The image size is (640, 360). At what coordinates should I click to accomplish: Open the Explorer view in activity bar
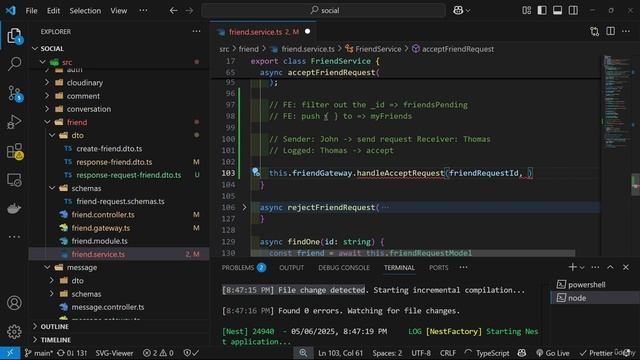14,36
